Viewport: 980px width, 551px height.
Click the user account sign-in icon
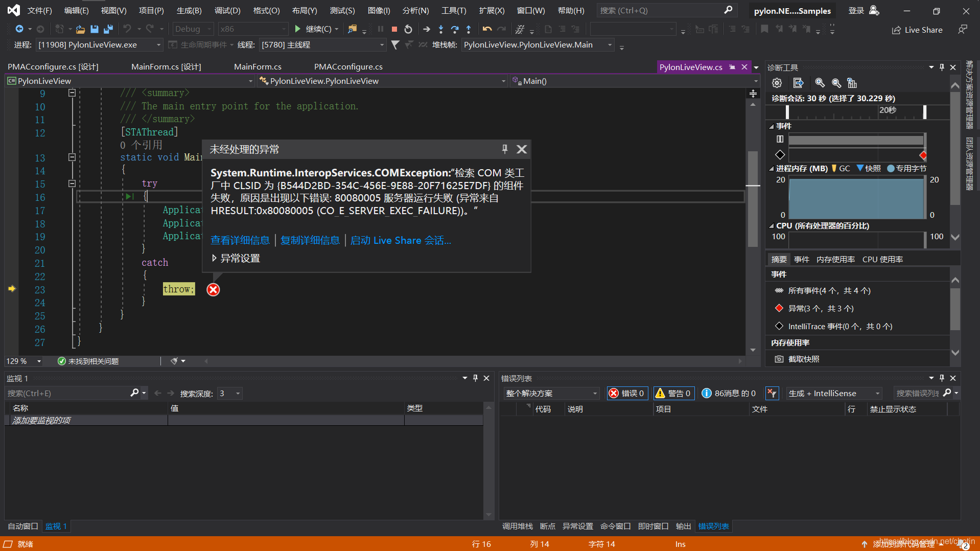874,10
